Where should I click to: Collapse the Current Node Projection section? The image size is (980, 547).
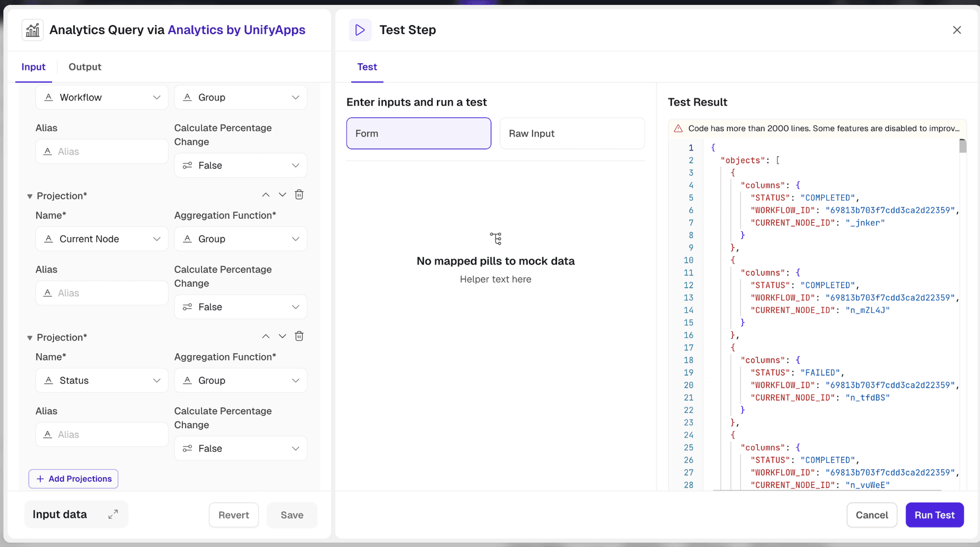coord(30,196)
